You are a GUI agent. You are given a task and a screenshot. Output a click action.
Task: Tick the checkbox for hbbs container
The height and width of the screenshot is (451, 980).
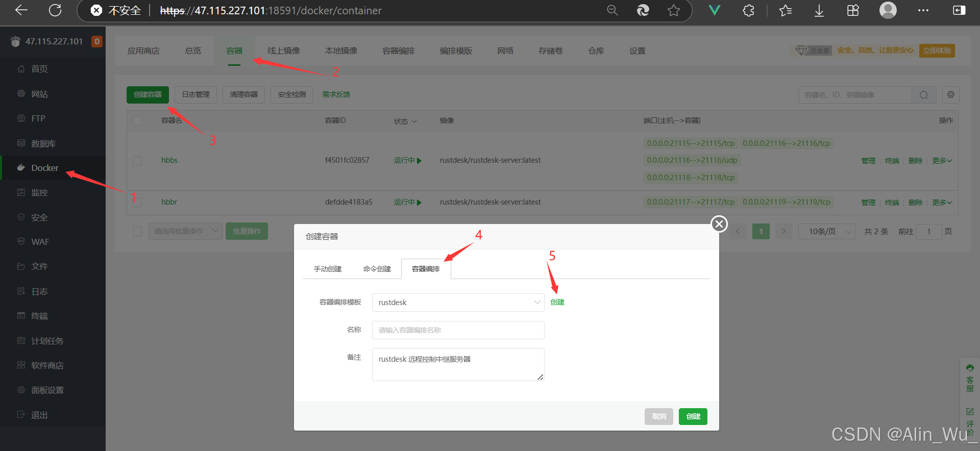point(137,160)
